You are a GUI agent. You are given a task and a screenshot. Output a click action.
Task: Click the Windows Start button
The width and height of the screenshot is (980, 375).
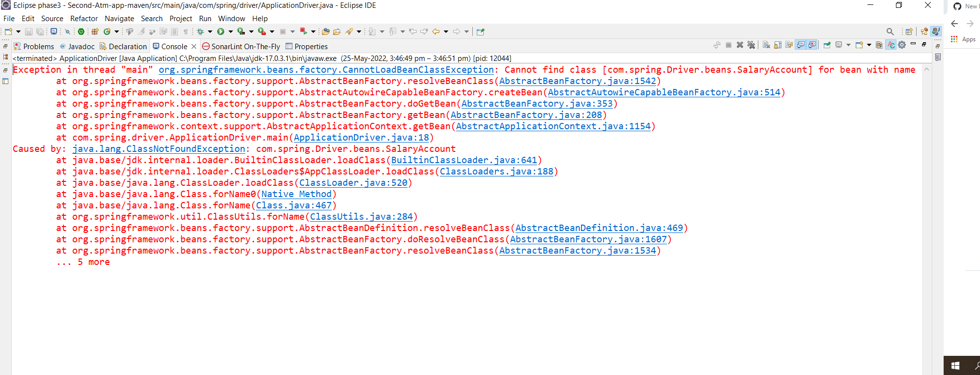click(955, 366)
